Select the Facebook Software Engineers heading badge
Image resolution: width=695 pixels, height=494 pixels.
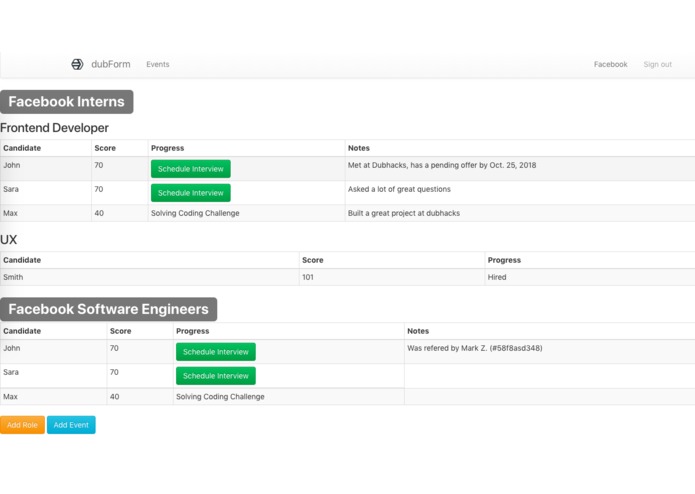(108, 309)
